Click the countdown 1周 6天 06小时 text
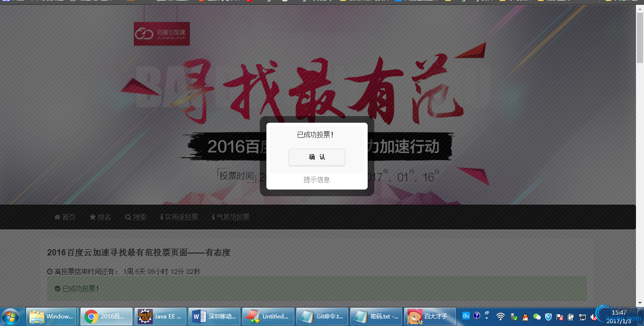The image size is (644, 326). [161, 272]
